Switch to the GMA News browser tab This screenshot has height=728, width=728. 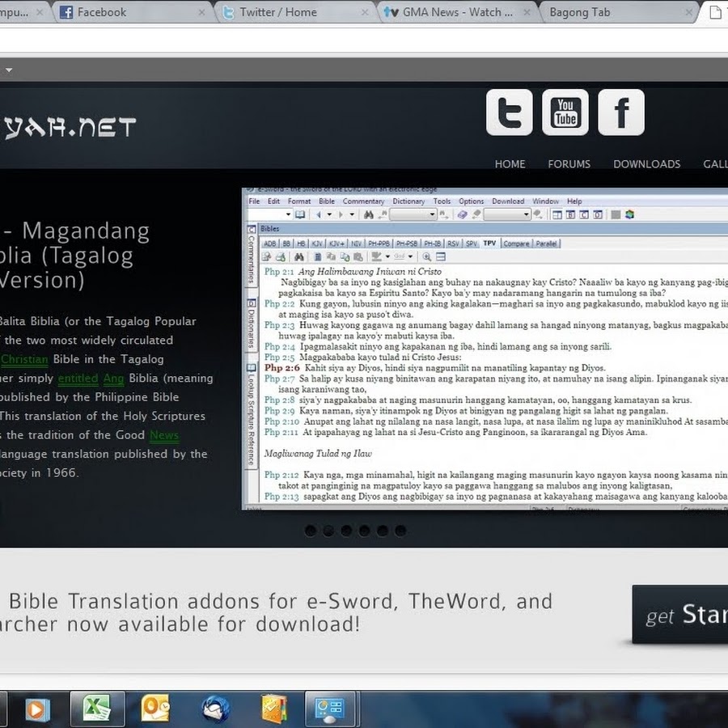(x=453, y=12)
